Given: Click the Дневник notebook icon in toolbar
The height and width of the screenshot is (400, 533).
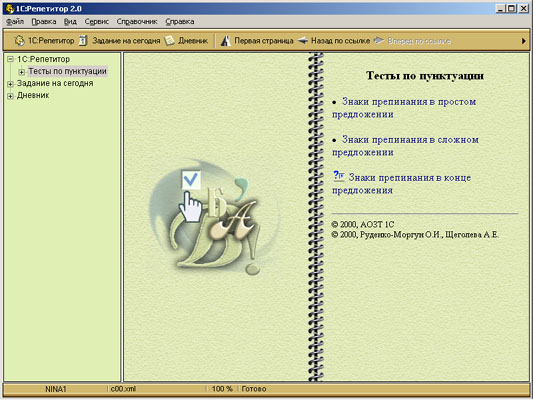Looking at the screenshot, I should coord(169,41).
